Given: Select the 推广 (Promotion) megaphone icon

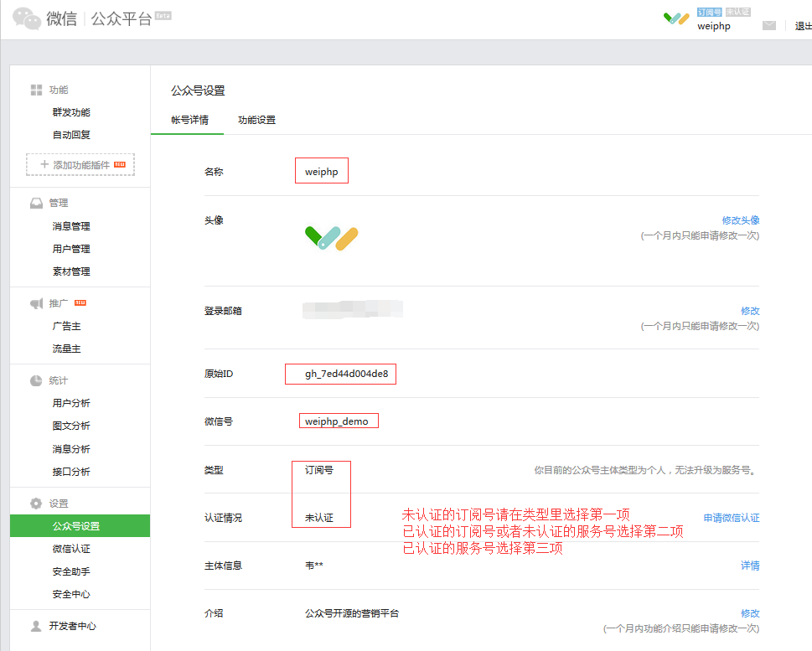Looking at the screenshot, I should 35,303.
